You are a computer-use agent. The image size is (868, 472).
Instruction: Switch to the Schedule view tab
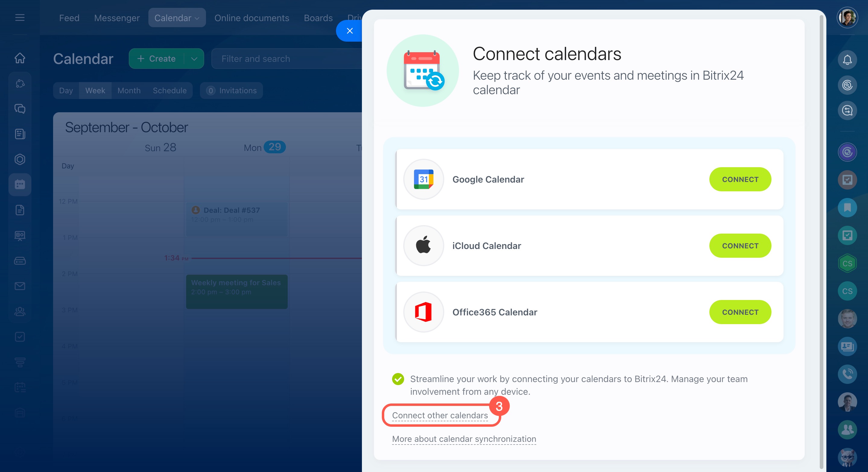click(x=169, y=90)
